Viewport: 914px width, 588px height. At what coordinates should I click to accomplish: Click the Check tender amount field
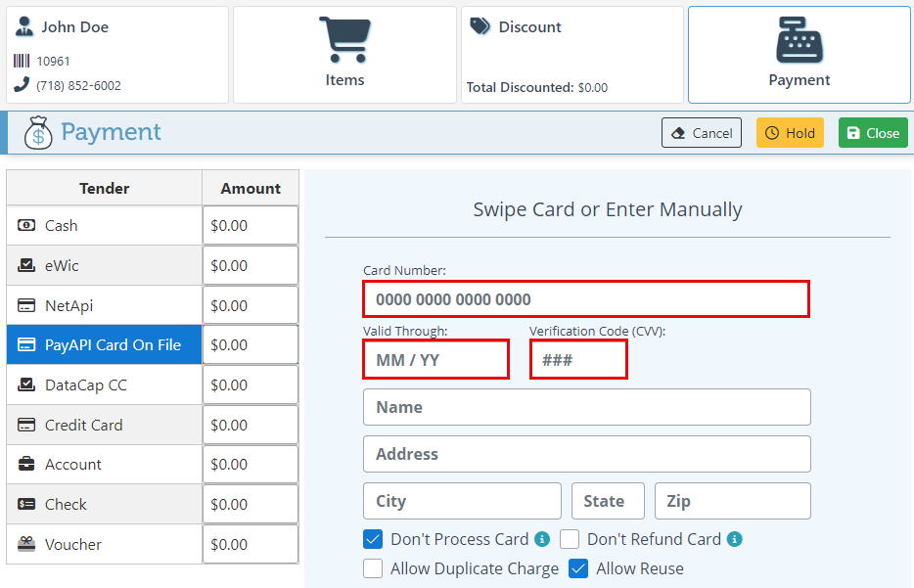pos(251,505)
